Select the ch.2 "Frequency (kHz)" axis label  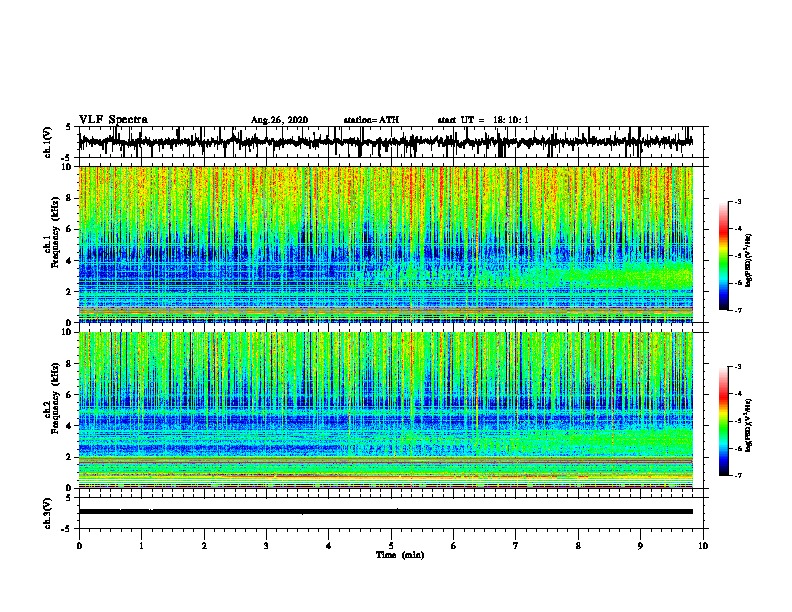(55, 398)
